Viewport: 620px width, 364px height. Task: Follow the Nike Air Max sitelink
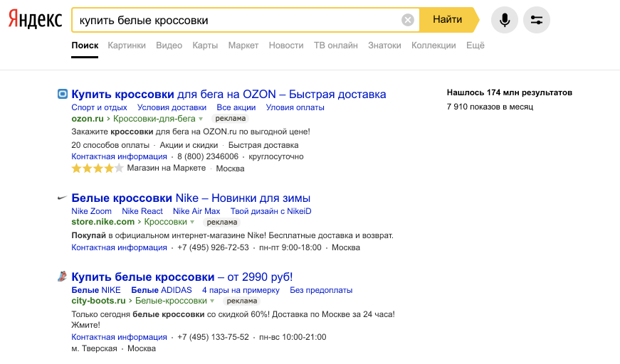tap(196, 211)
